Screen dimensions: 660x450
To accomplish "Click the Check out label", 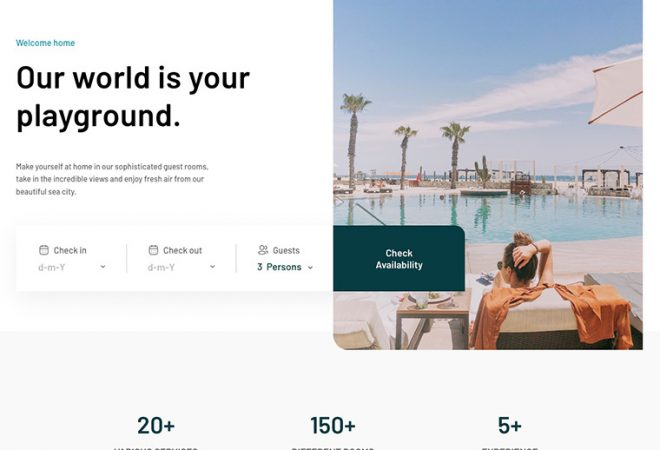I will click(183, 250).
